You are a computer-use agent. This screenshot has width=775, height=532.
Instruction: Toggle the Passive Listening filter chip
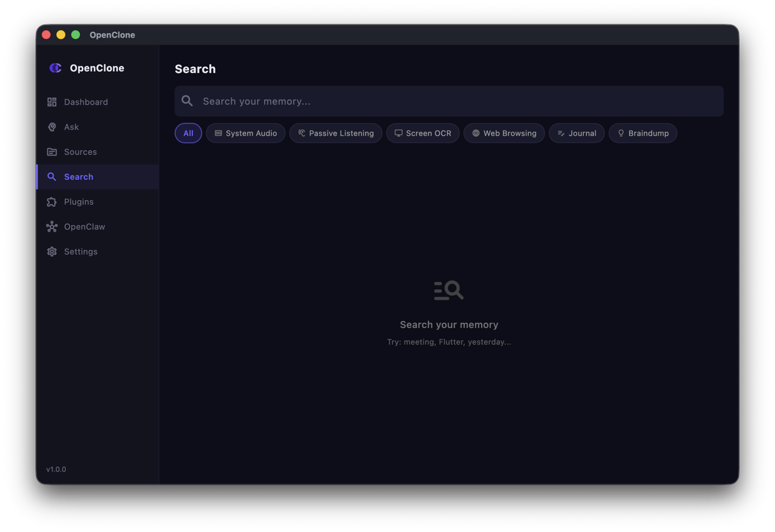(335, 133)
